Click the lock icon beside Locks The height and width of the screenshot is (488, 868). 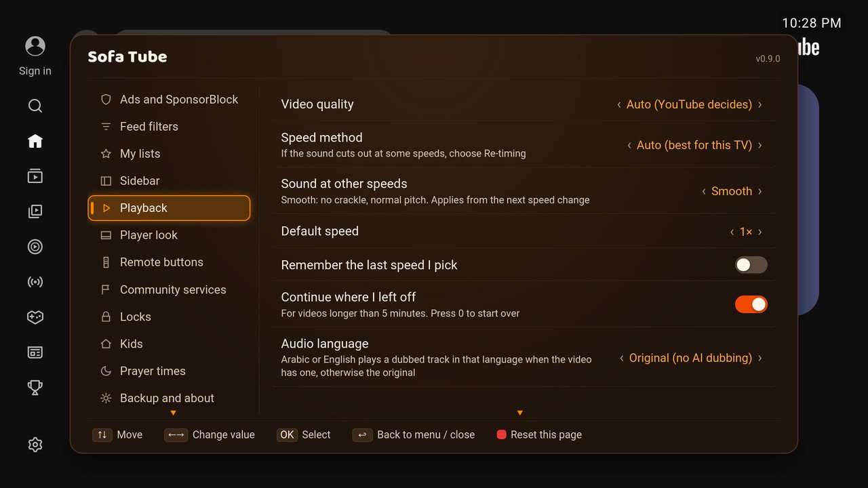pyautogui.click(x=106, y=317)
